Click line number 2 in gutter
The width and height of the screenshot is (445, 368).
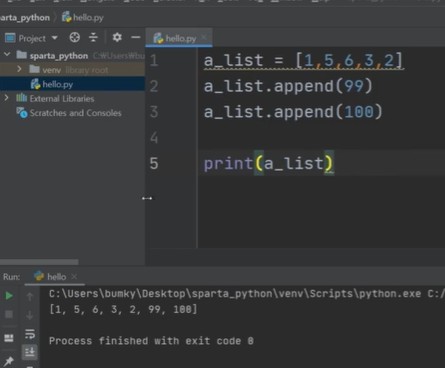(x=154, y=86)
